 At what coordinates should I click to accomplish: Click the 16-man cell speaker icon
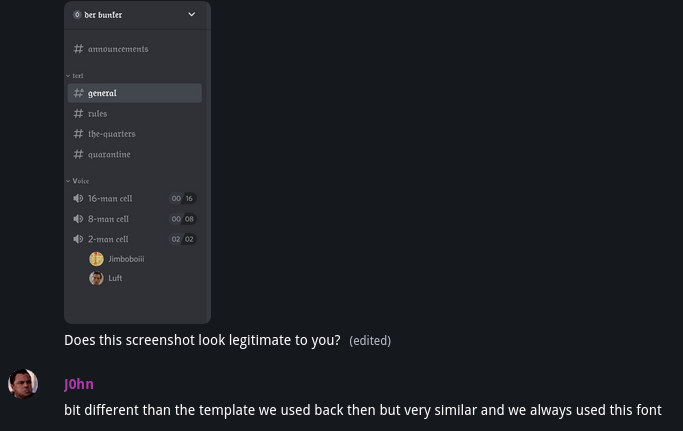coord(78,199)
